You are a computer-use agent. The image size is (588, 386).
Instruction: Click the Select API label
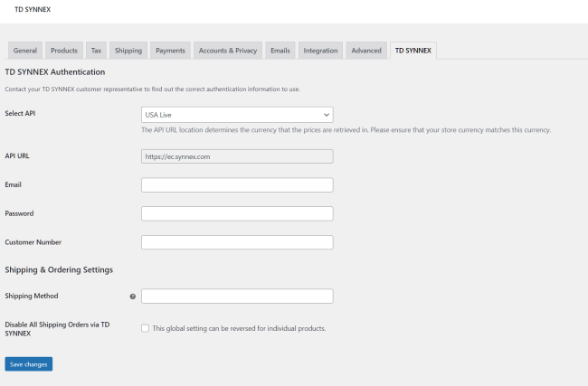point(20,113)
